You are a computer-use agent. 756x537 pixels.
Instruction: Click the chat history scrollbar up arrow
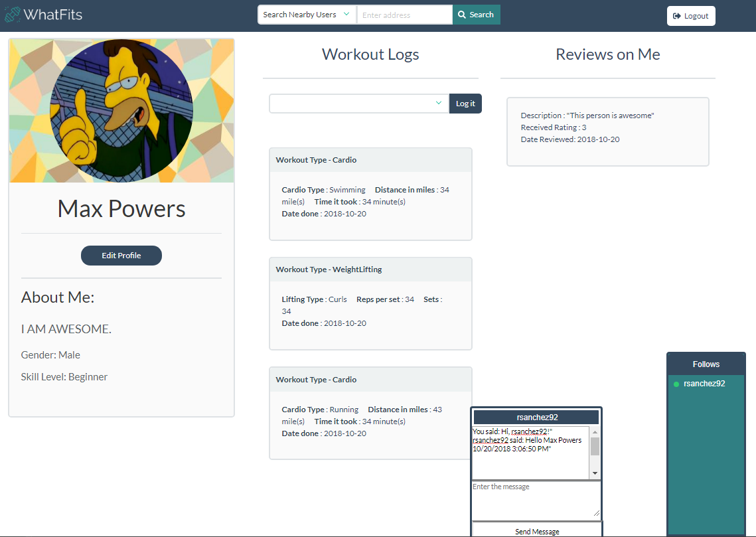pos(595,432)
